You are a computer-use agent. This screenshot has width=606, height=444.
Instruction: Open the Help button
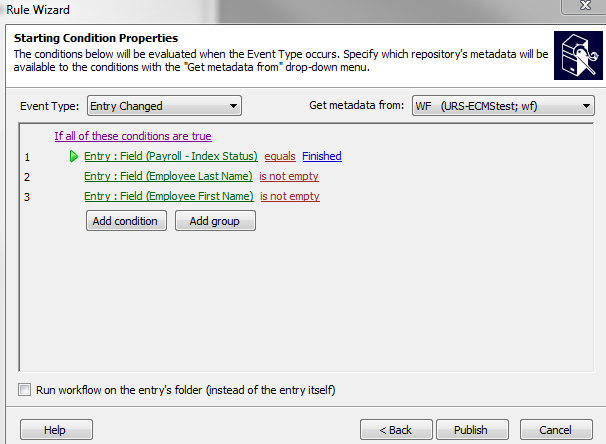56,430
